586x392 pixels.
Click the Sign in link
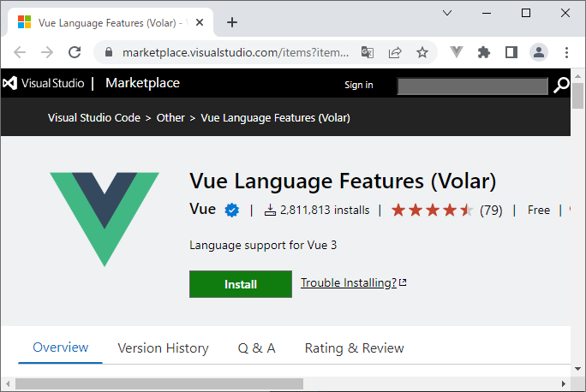[x=359, y=85]
